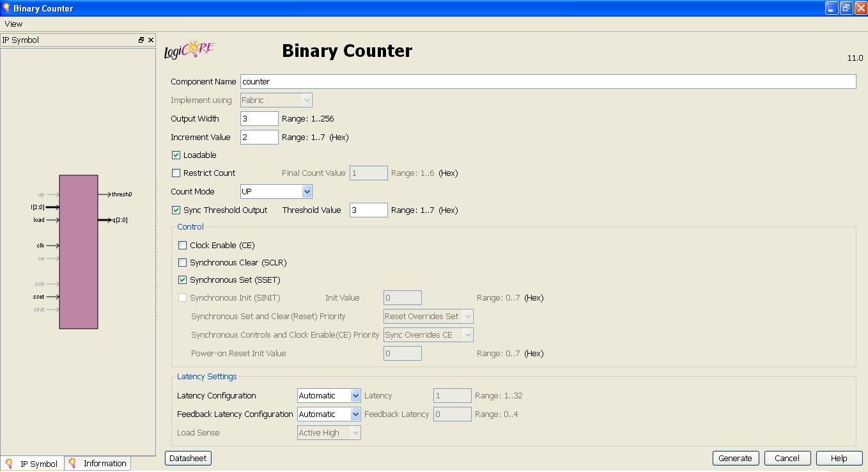
Task: Click the undock icon on IP Symbol panel
Action: tap(140, 39)
